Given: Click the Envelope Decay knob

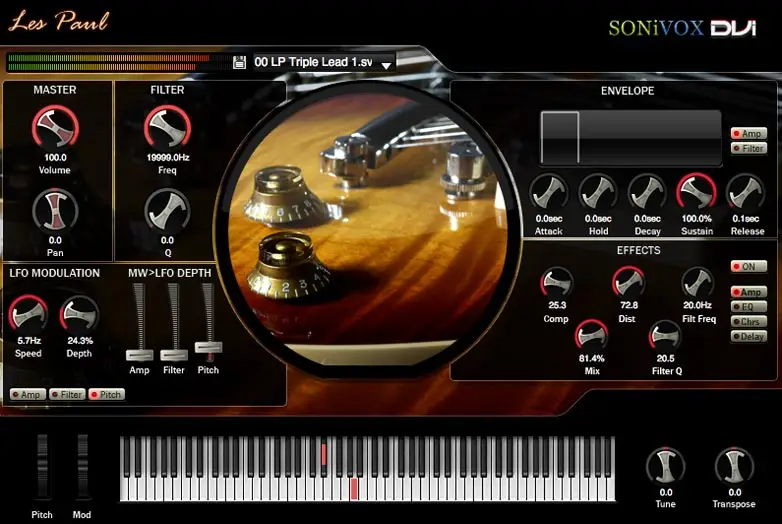Looking at the screenshot, I should [x=647, y=193].
